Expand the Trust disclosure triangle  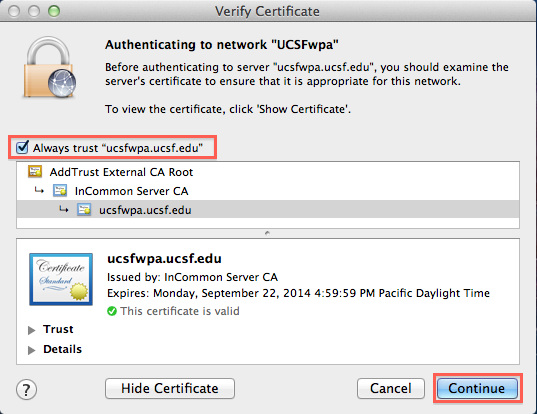32,330
